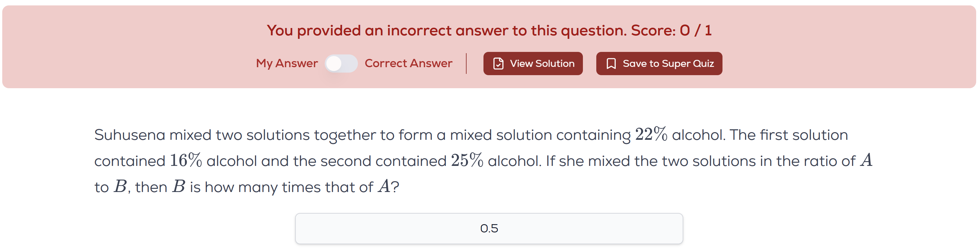Click the answer field showing 0.5
Image resolution: width=980 pixels, height=249 pixels.
[x=489, y=229]
